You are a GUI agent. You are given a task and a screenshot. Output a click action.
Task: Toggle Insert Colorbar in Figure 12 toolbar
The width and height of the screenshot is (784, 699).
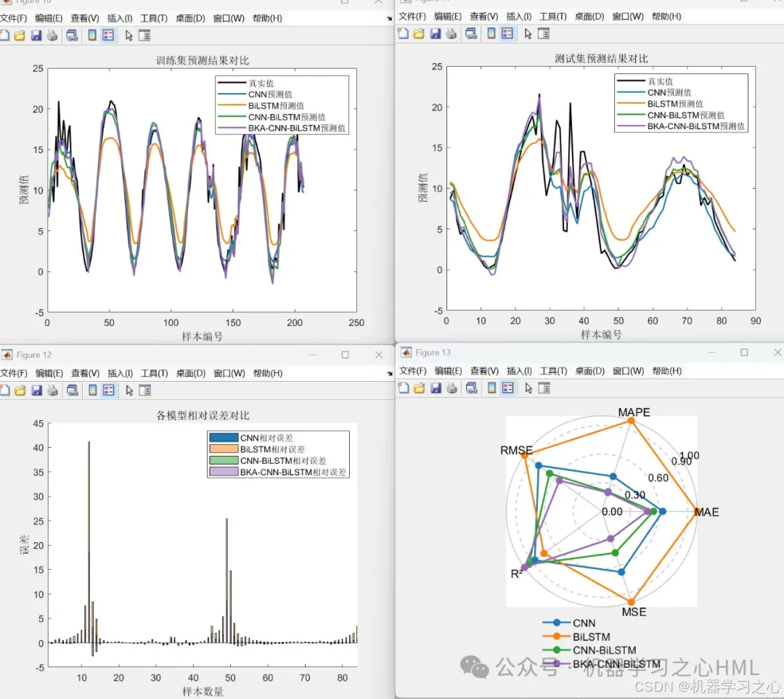pos(92,391)
